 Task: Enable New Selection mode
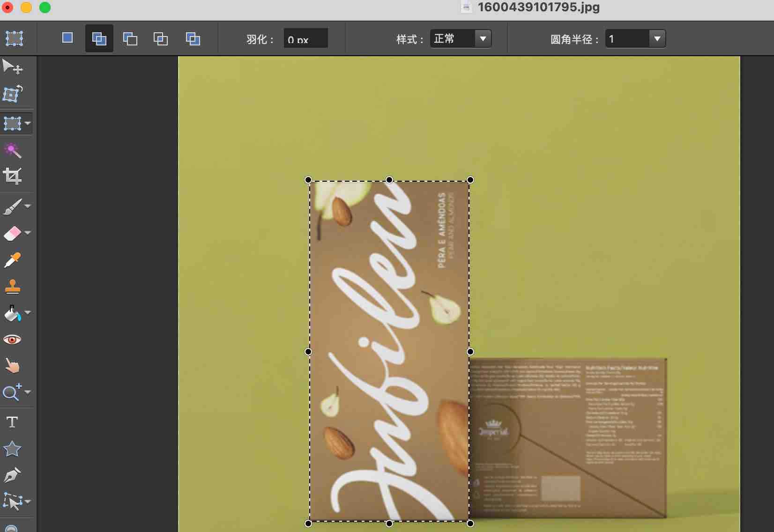[67, 38]
